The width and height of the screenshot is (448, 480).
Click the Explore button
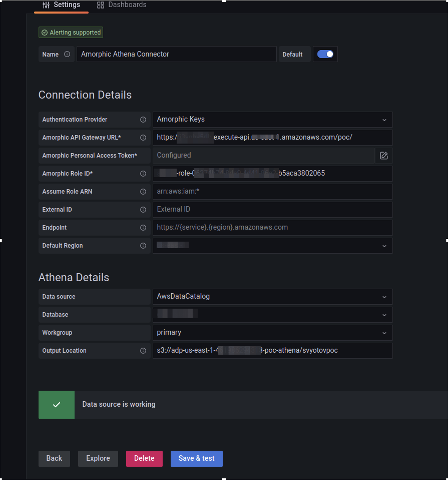pyautogui.click(x=98, y=458)
